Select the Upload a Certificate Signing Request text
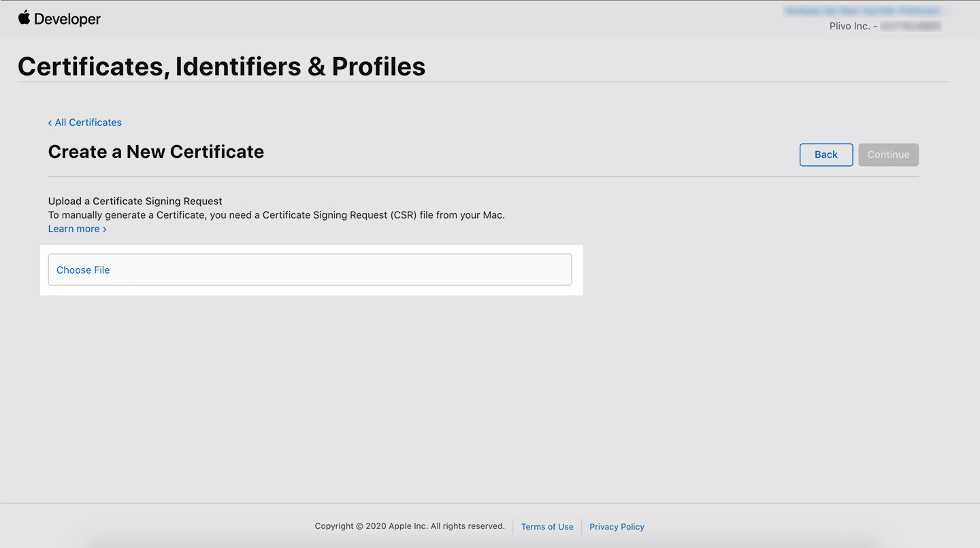This screenshot has width=980, height=548. (x=135, y=201)
